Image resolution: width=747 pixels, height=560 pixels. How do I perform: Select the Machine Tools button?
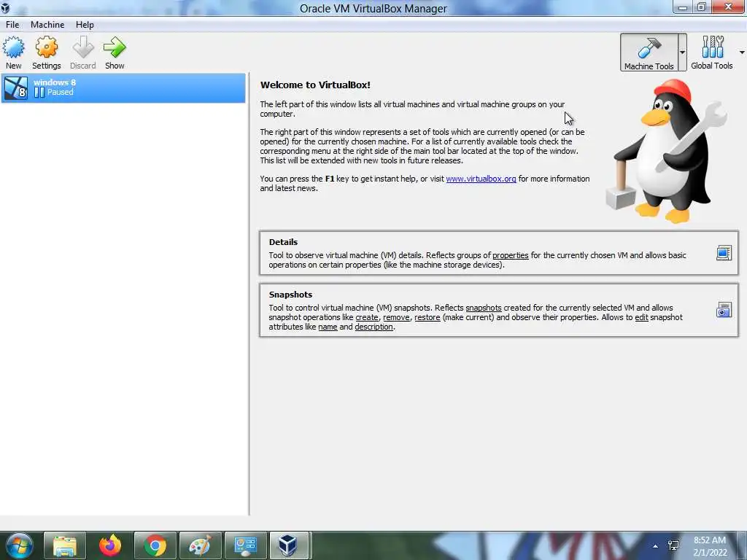(x=649, y=52)
